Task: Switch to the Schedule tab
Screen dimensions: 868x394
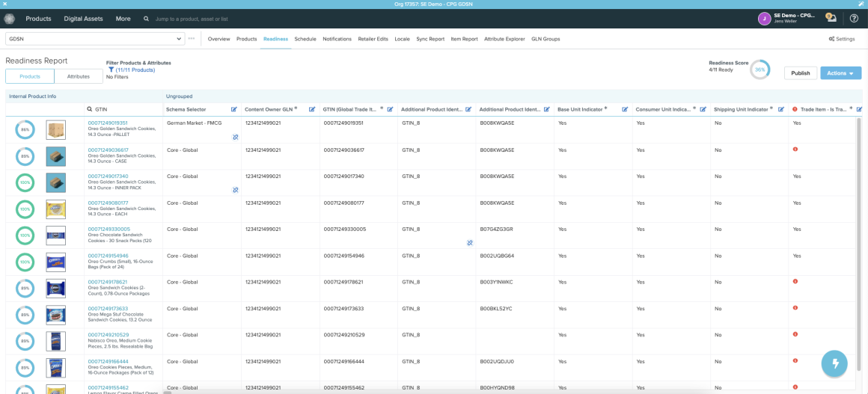Action: (305, 40)
